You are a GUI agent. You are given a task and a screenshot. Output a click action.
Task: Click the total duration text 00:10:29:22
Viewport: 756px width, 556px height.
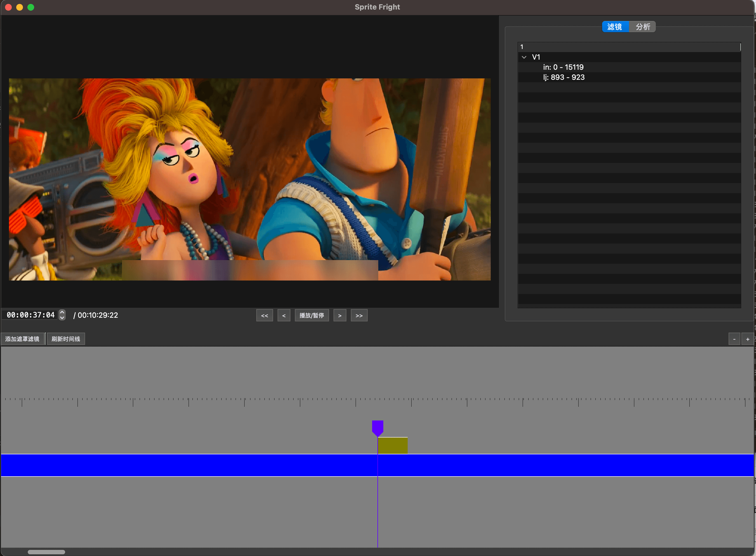pos(98,315)
